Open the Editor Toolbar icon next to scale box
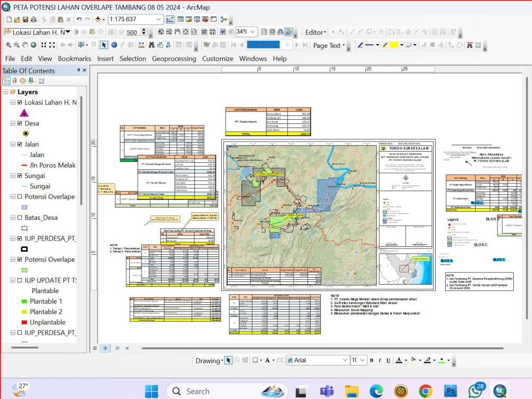Viewport: 532px width, 399px height. 170,19
